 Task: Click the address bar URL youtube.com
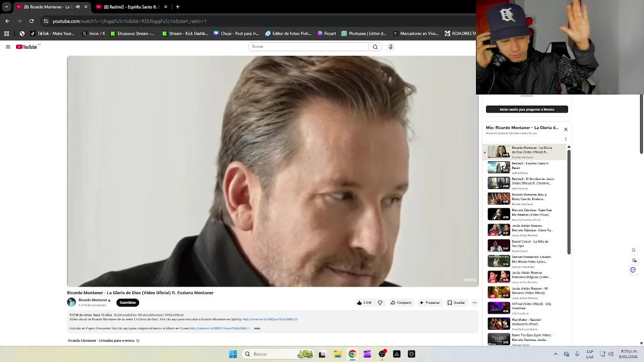(129, 21)
